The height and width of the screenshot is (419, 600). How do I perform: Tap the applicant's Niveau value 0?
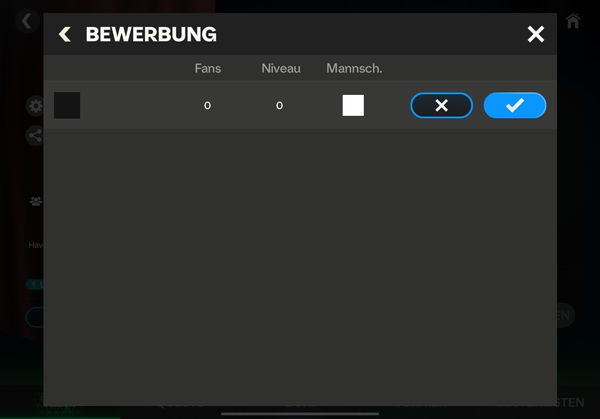(279, 106)
